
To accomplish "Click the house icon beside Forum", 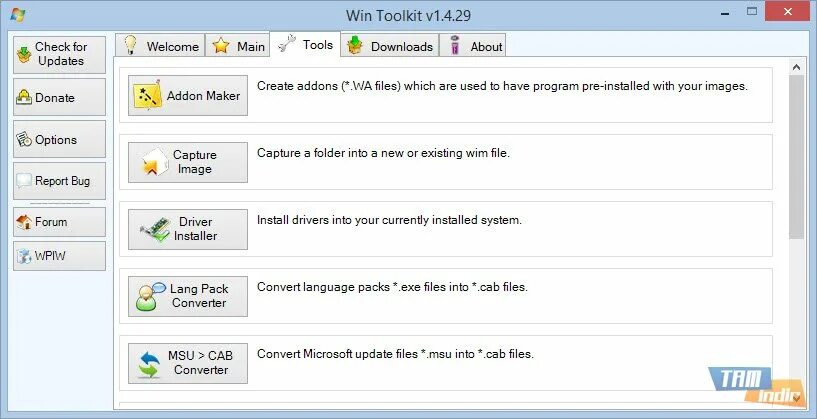I will tap(24, 222).
